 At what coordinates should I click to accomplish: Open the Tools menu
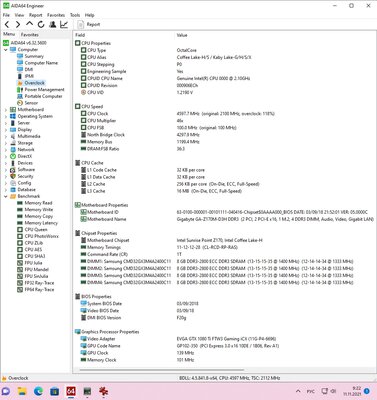coord(75,15)
